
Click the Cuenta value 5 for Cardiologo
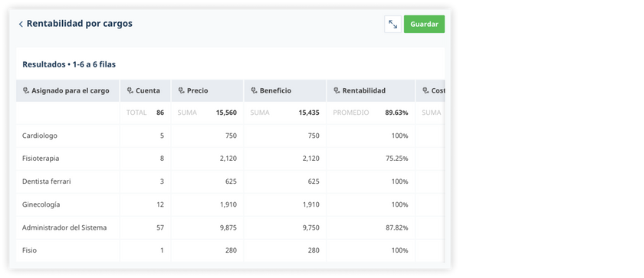coord(162,136)
